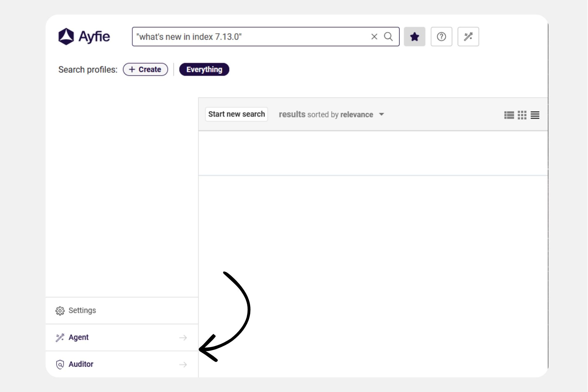Create a new search profile
This screenshot has width=588, height=392.
pyautogui.click(x=145, y=69)
